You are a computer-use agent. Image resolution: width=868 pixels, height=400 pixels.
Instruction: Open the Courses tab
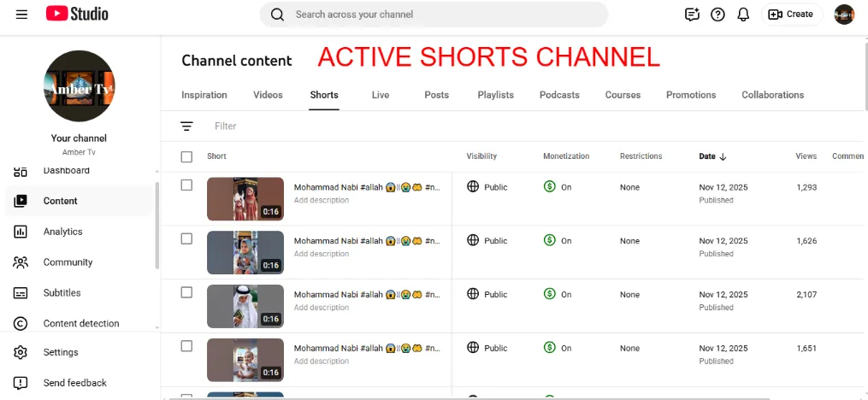[x=623, y=95]
